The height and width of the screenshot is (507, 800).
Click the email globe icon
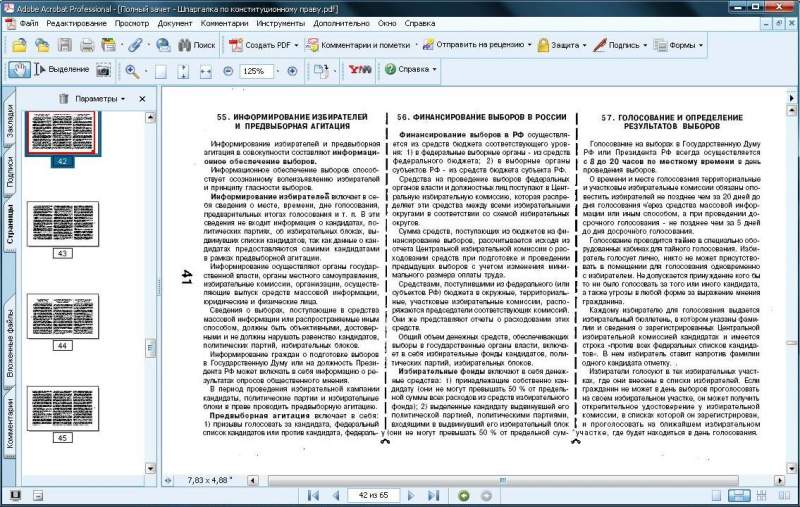pyautogui.click(x=163, y=45)
